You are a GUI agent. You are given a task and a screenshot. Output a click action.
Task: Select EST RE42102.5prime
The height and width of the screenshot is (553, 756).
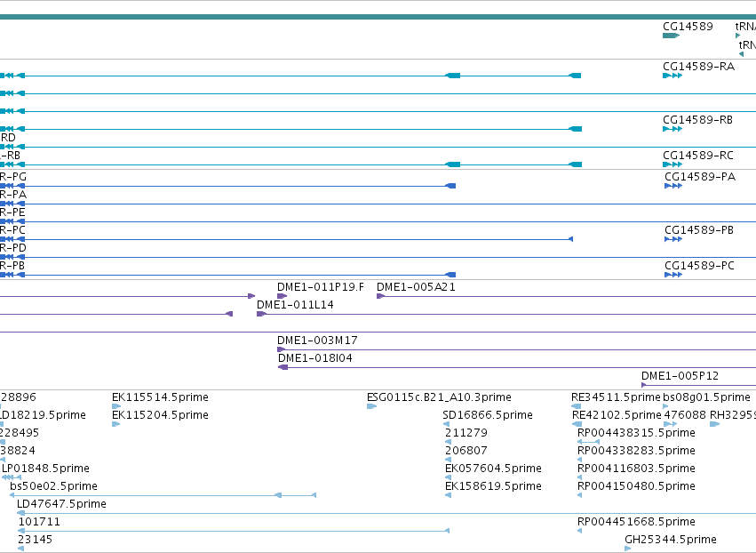(617, 415)
